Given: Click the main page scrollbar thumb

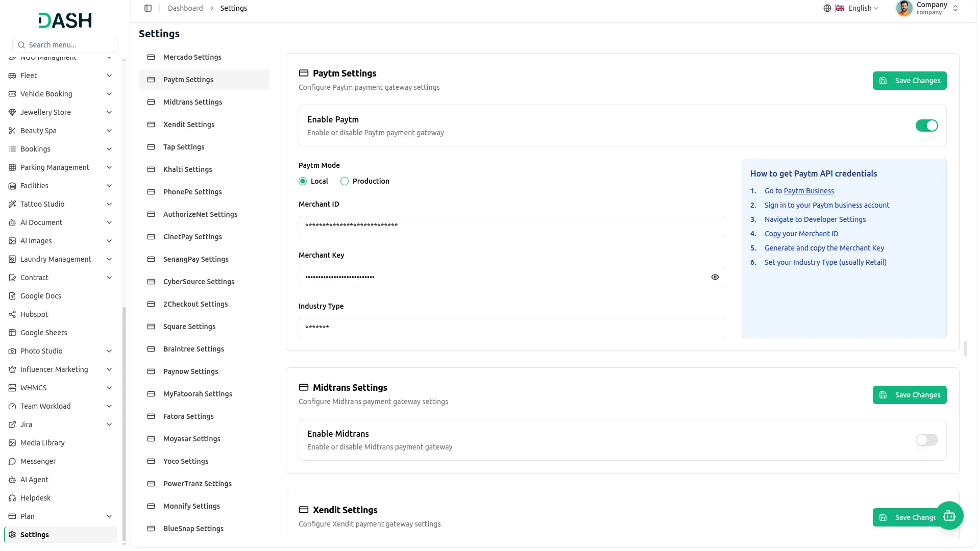Looking at the screenshot, I should 965,349.
